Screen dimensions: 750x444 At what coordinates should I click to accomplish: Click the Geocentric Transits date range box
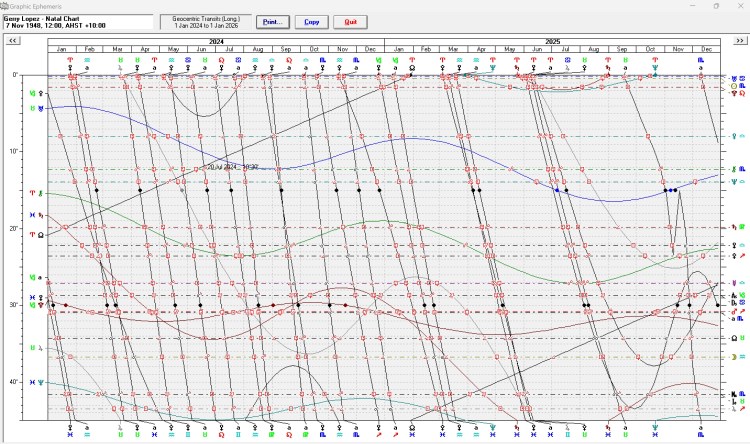point(204,21)
